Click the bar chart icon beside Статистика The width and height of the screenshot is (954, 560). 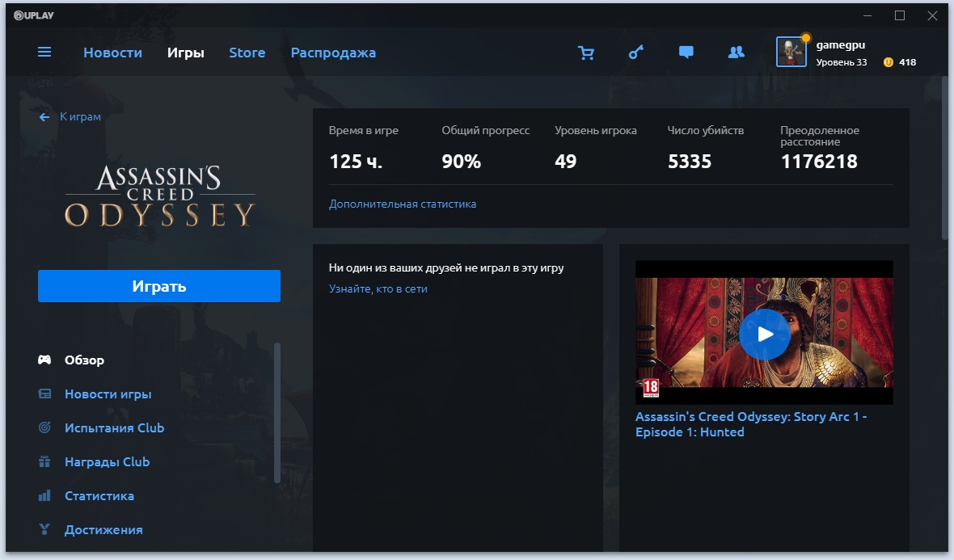(x=44, y=496)
